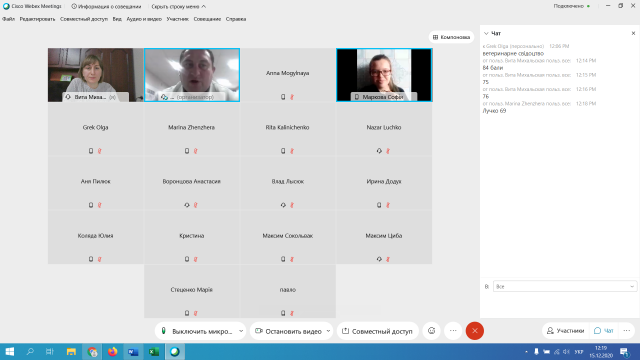Select Маркова София video thumbnail
Screen dimensions: 640x360
pos(384,75)
